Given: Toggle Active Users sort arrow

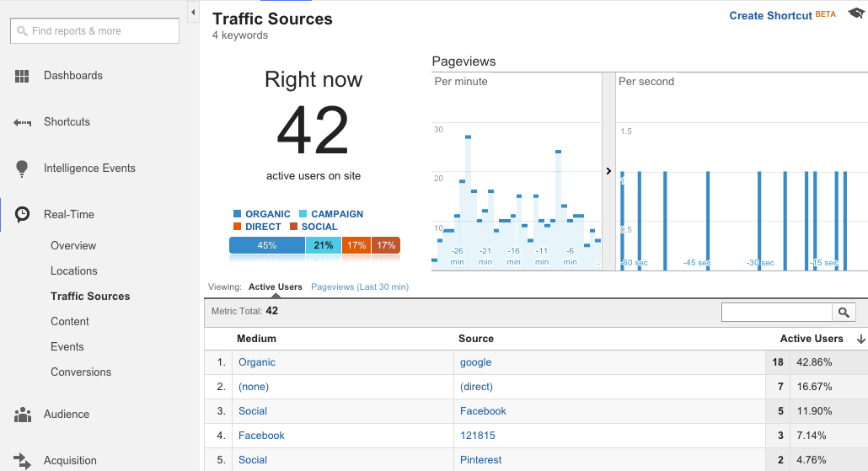Looking at the screenshot, I should click(x=860, y=340).
